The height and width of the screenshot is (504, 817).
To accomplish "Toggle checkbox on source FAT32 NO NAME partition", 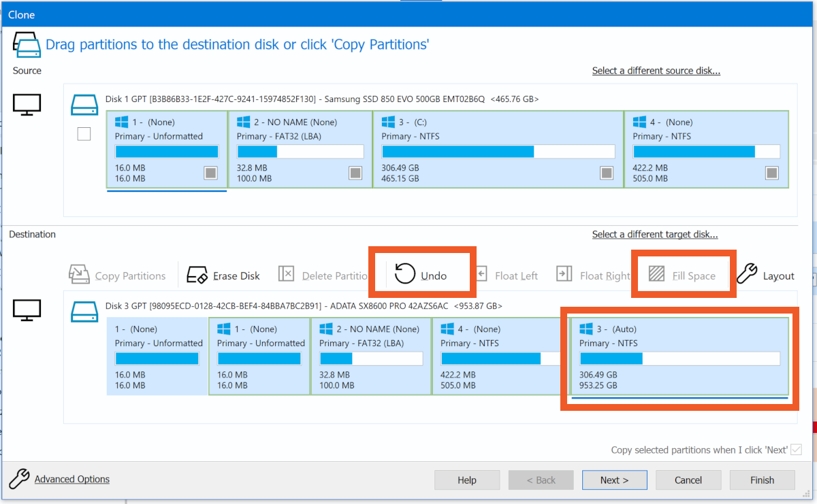I will coord(355,173).
